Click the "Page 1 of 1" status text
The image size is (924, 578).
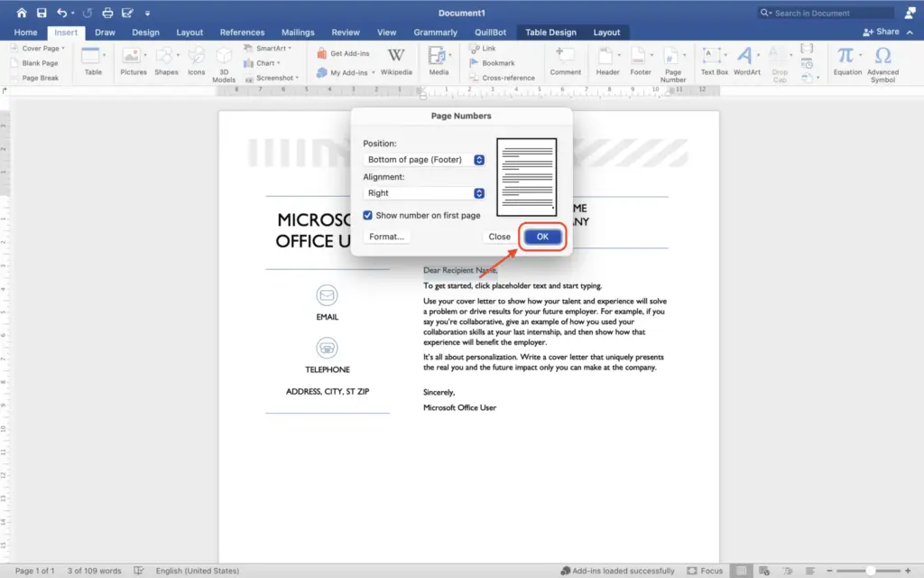35,571
